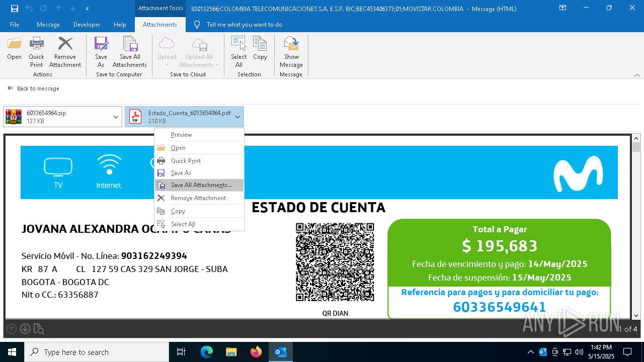
Task: Click Save All Attachments in the ribbon
Action: tap(130, 52)
